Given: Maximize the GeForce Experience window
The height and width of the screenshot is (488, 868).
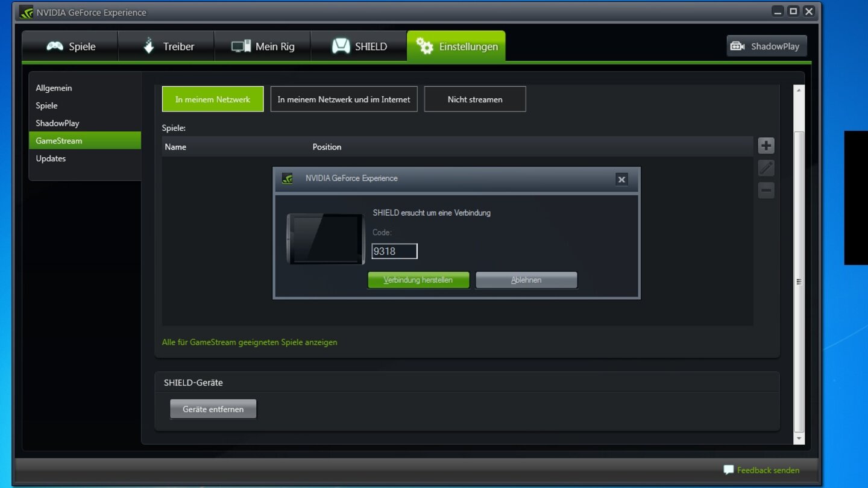Looking at the screenshot, I should coord(793,11).
